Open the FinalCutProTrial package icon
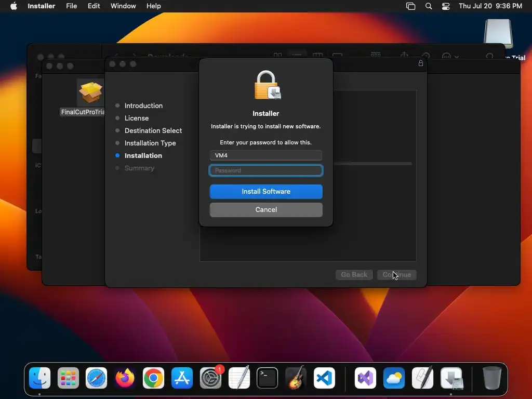Image resolution: width=532 pixels, height=399 pixels. [x=90, y=92]
